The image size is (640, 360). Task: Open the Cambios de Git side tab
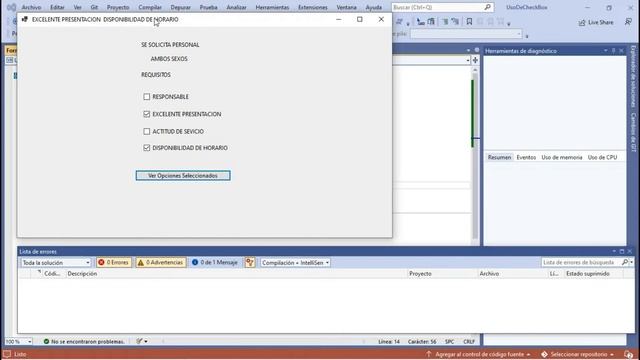click(633, 132)
